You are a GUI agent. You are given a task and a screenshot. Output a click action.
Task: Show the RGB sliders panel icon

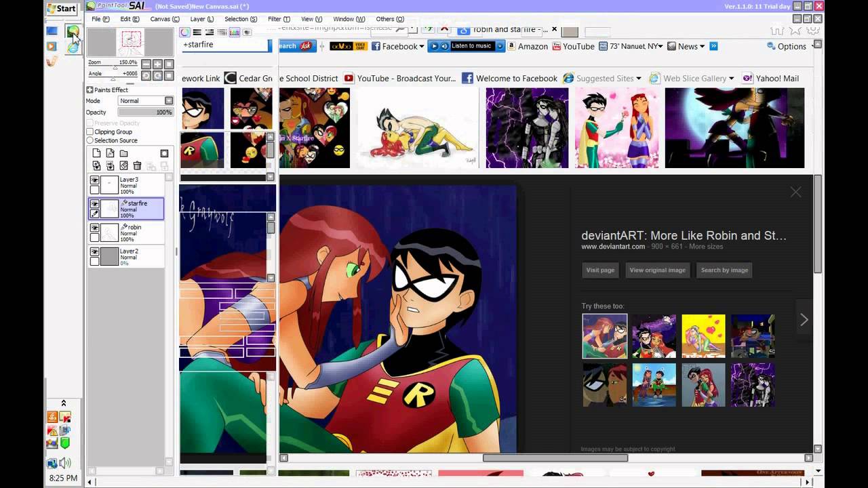click(197, 32)
